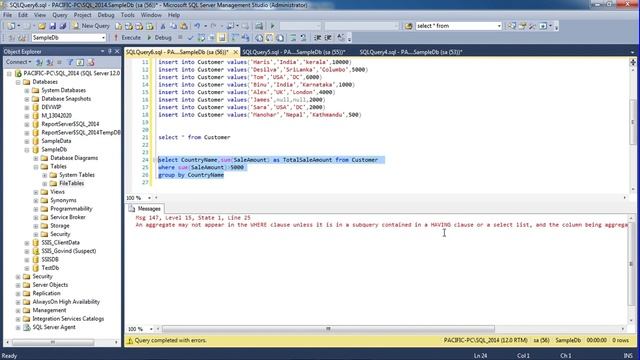The image size is (640, 360).
Task: Click the Paste icon in toolbar
Action: (184, 26)
